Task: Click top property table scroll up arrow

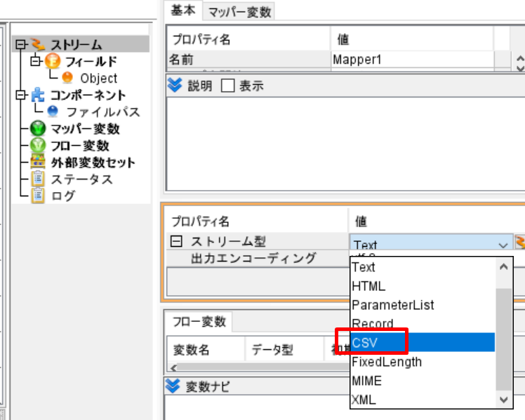Action: [520, 59]
